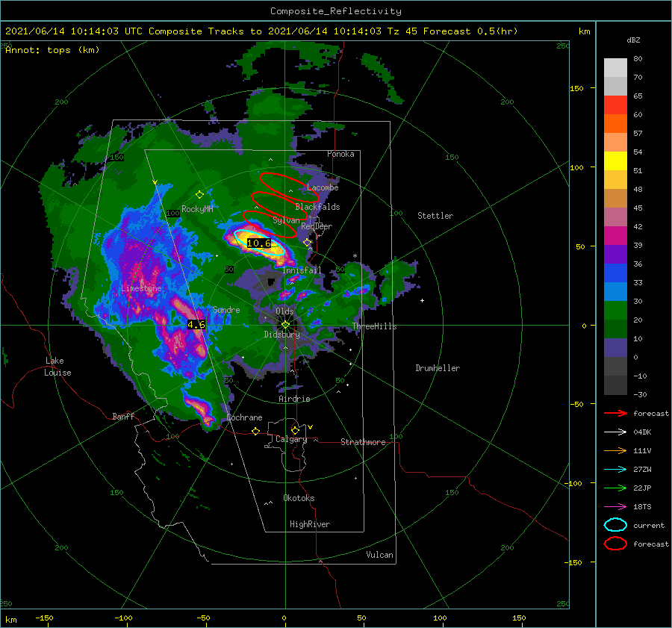This screenshot has width=672, height=628.
Task: Click the Limestone label
Action: tap(141, 288)
